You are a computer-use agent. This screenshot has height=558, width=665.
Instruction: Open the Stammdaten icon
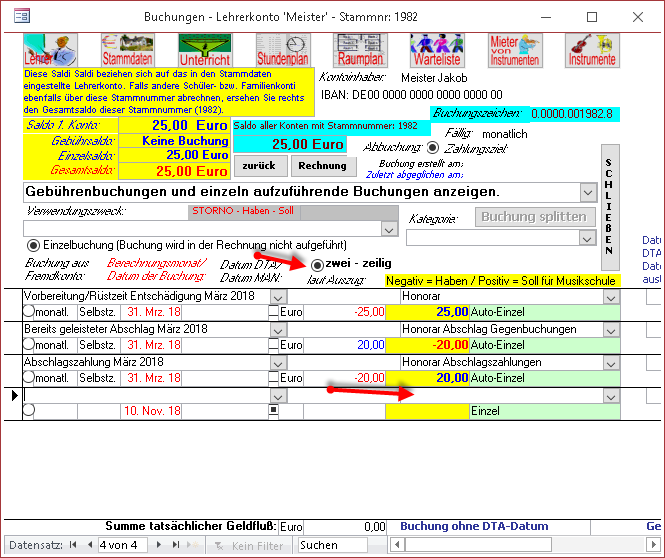(x=121, y=50)
